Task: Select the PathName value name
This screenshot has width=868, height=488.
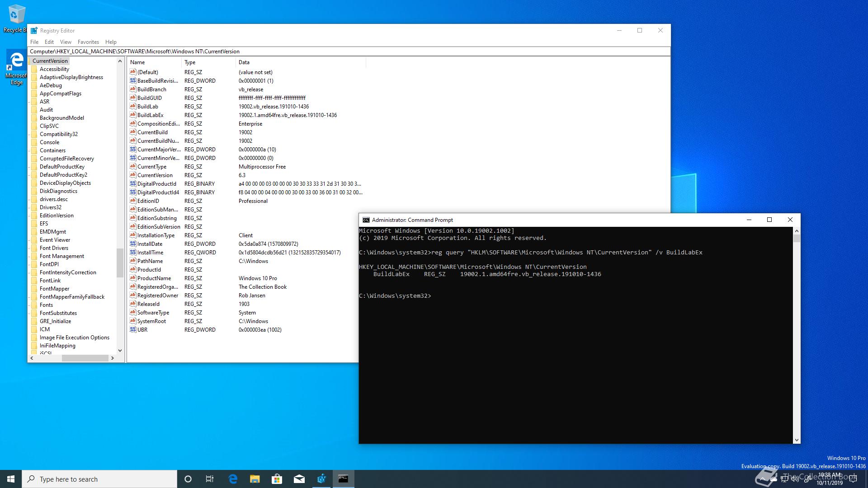Action: [x=150, y=261]
